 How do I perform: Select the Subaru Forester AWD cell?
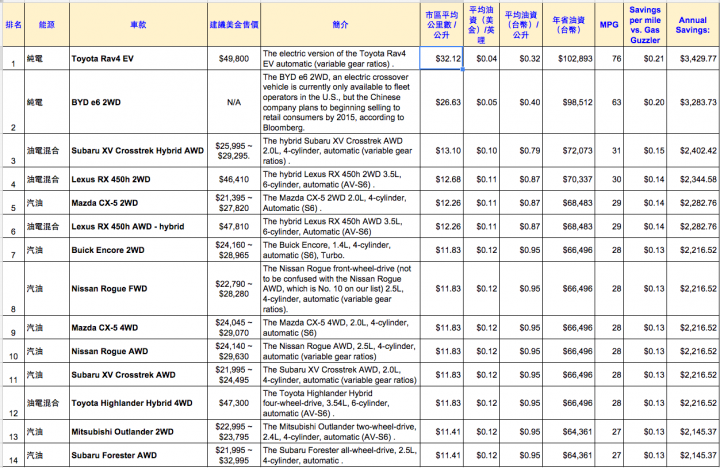click(x=138, y=455)
